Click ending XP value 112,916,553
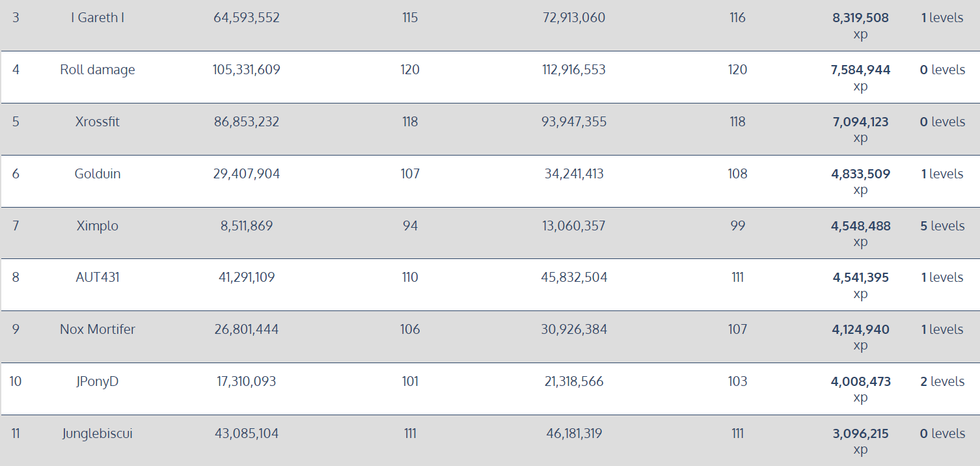Image resolution: width=980 pixels, height=466 pixels. coord(574,70)
